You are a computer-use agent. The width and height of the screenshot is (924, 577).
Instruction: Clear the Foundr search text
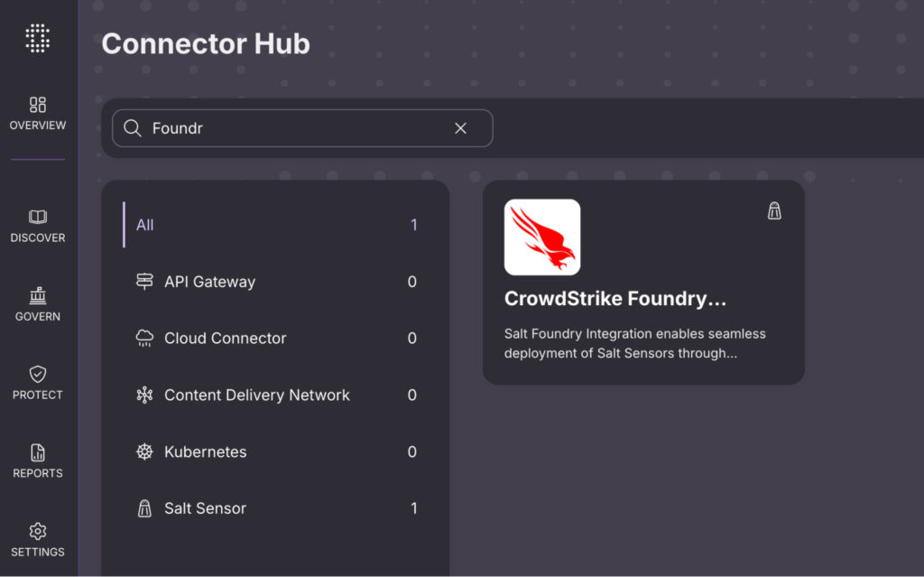460,128
